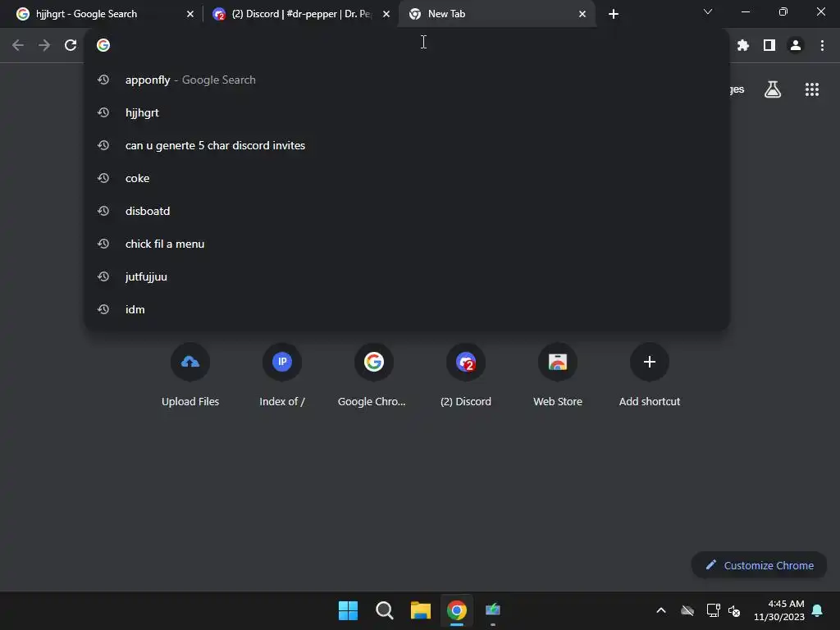Viewport: 840px width, 630px height.
Task: Select the apponfly Google Search suggestion
Action: 407,80
